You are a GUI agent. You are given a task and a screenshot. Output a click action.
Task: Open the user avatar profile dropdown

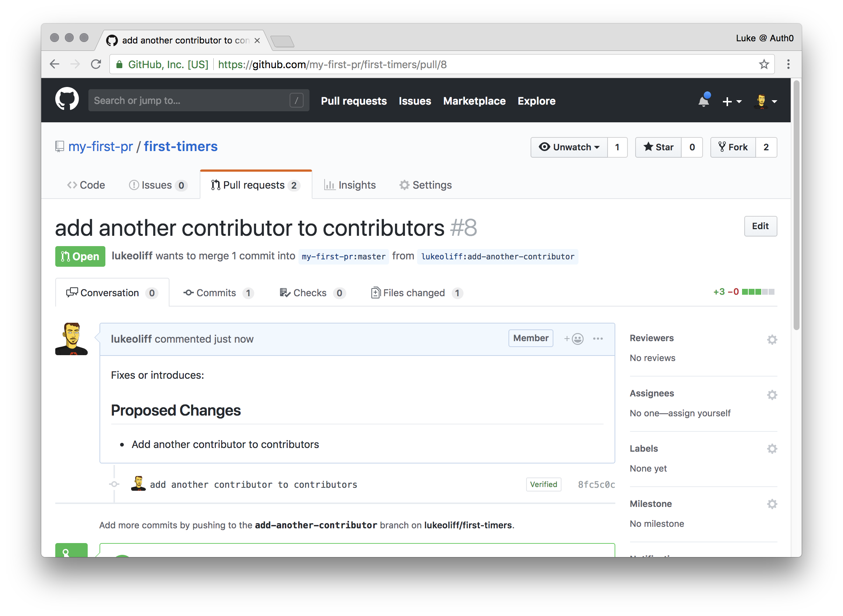[x=766, y=101]
